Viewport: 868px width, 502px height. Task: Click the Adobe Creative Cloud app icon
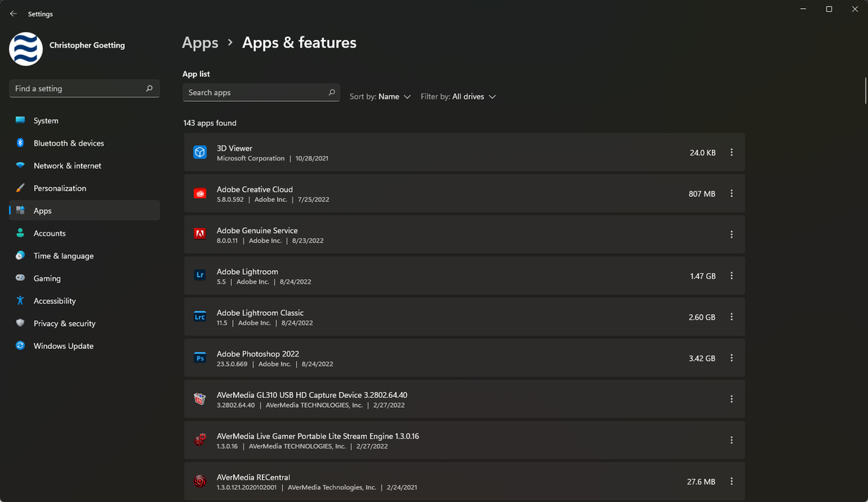(x=200, y=194)
